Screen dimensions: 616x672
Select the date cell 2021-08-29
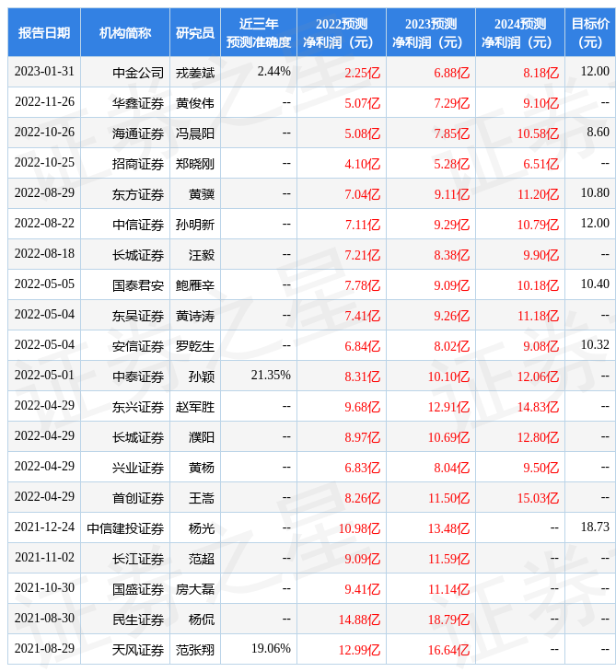pos(44,648)
